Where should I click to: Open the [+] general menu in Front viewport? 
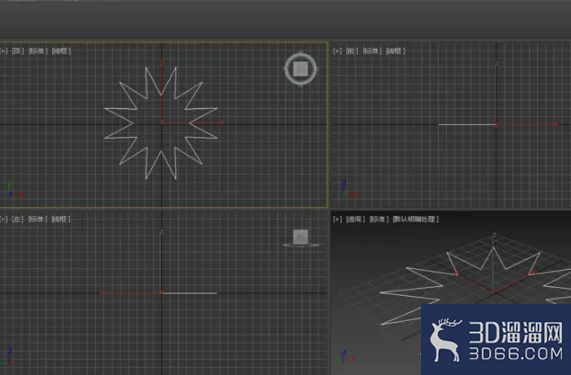337,51
